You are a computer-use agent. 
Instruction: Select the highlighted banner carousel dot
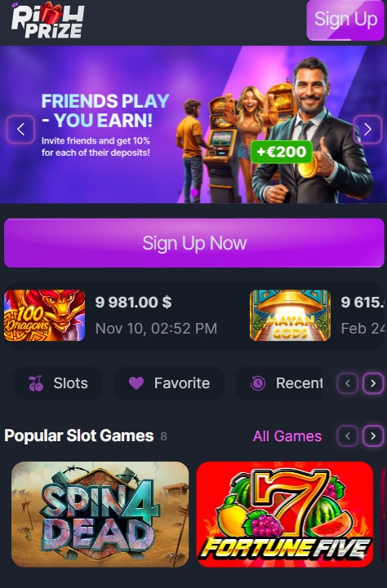pyautogui.click(x=194, y=192)
